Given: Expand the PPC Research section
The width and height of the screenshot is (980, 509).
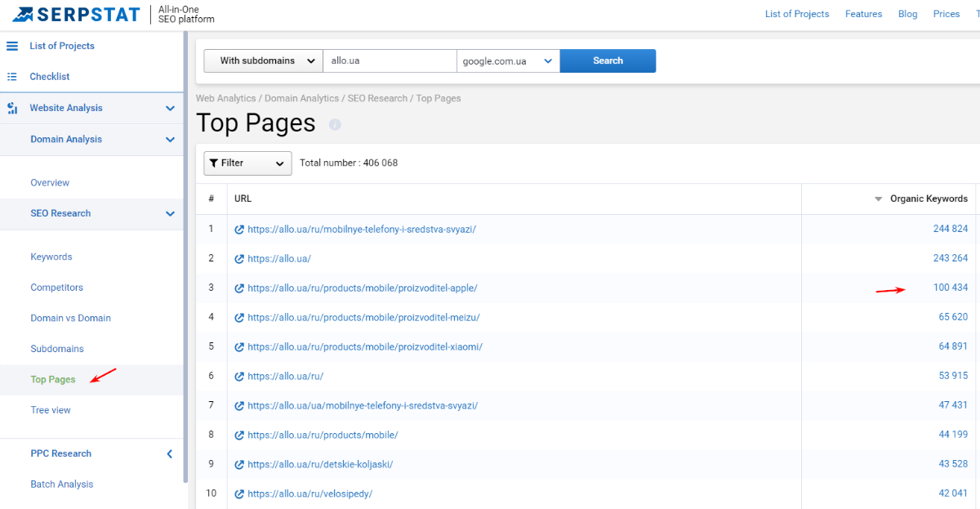Looking at the screenshot, I should pyautogui.click(x=170, y=453).
